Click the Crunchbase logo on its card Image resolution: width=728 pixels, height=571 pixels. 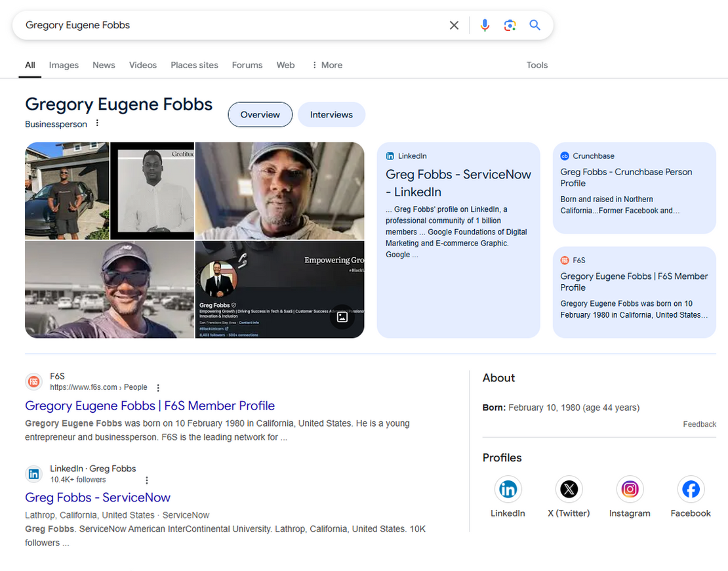(x=565, y=156)
